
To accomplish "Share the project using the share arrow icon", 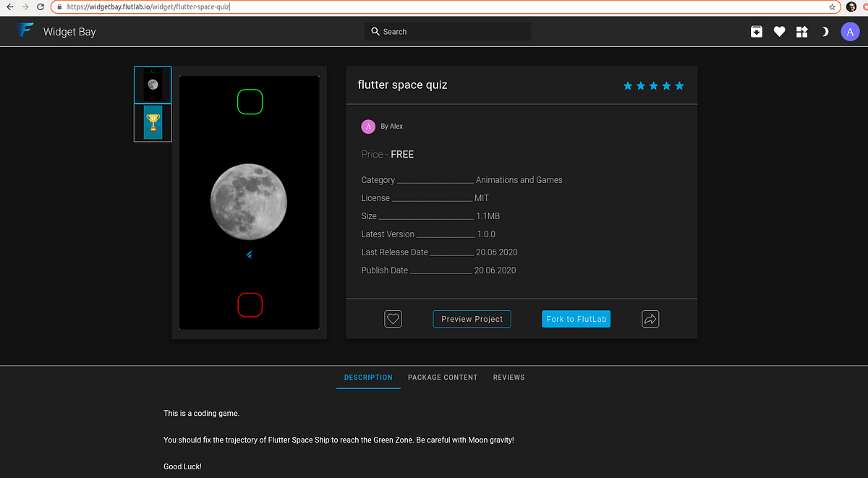I will 650,318.
